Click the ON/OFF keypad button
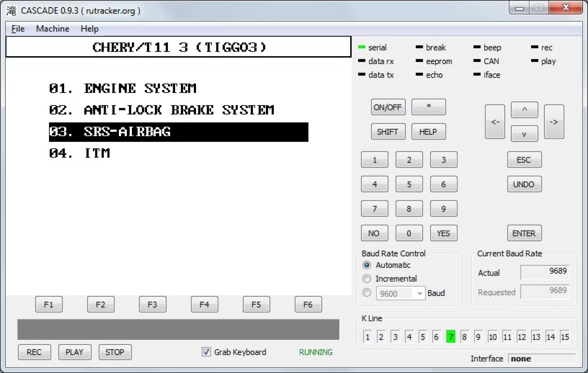 (388, 107)
